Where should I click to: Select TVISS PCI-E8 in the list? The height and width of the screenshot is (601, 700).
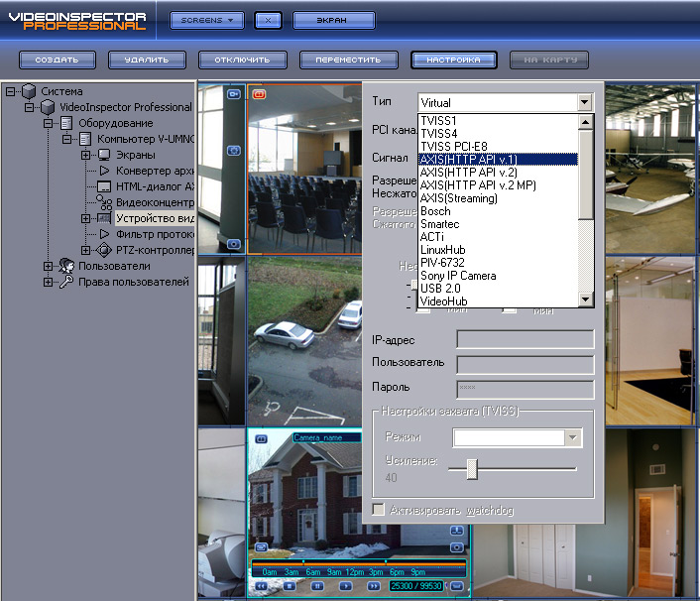coord(498,146)
